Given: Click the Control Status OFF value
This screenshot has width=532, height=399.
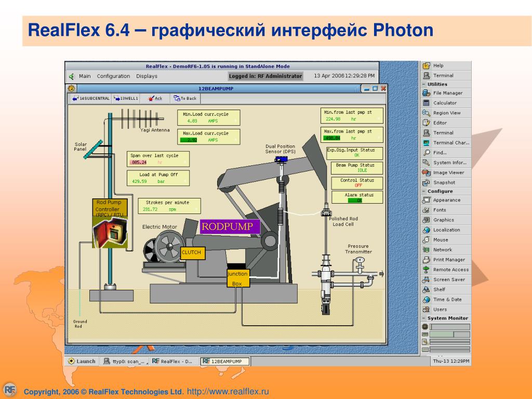Looking at the screenshot, I should pos(358,185).
